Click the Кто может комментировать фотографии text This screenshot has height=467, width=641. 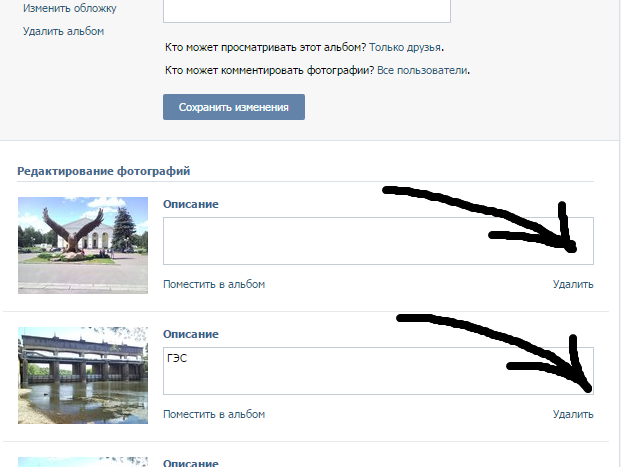[269, 70]
